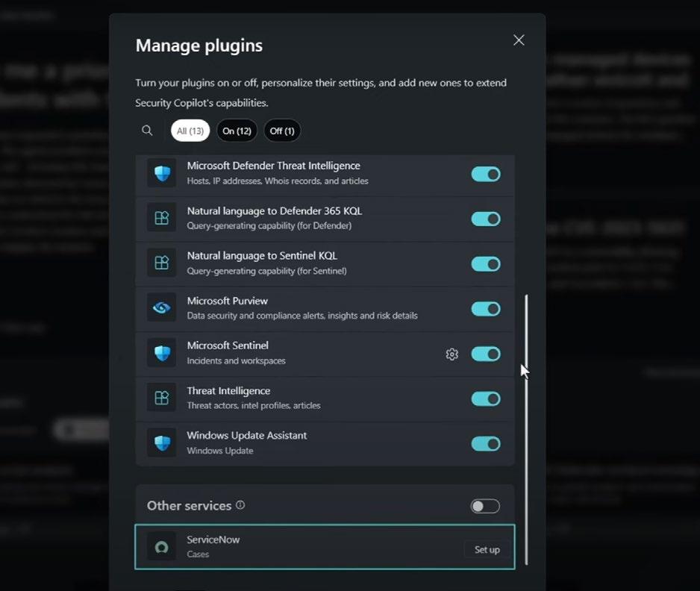The image size is (700, 591).
Task: Click the Microsoft Defender Threat Intelligence shield icon
Action: point(162,174)
